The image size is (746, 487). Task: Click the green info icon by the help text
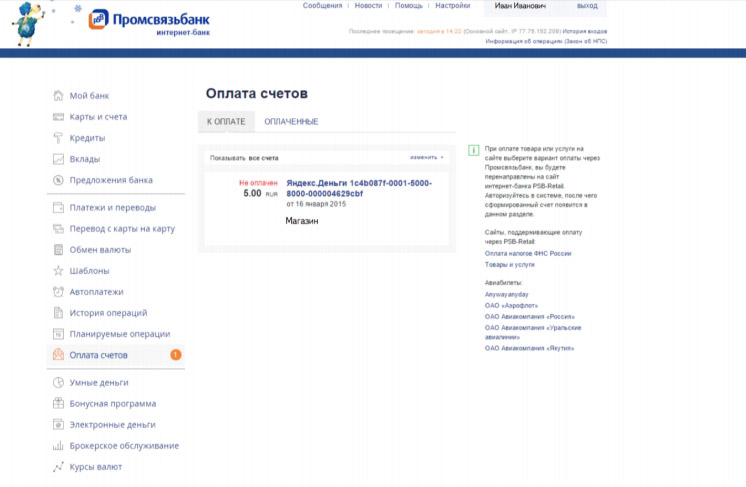(473, 150)
